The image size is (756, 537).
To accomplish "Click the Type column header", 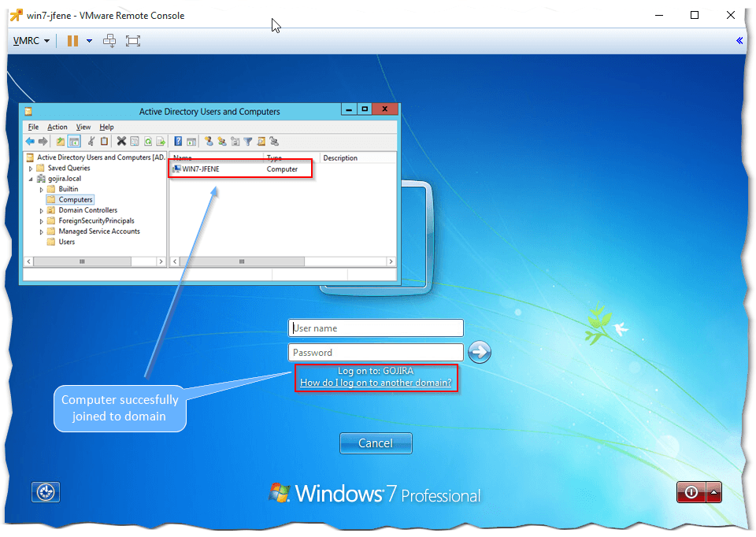I will (x=291, y=157).
